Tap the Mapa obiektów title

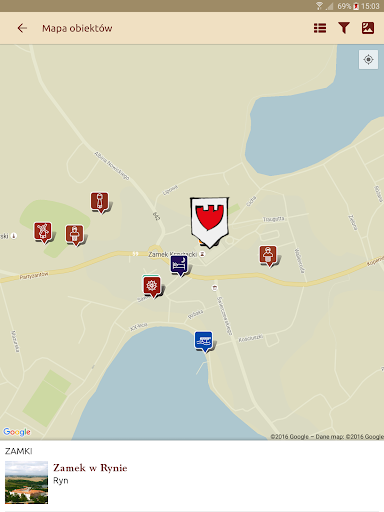(x=77, y=28)
